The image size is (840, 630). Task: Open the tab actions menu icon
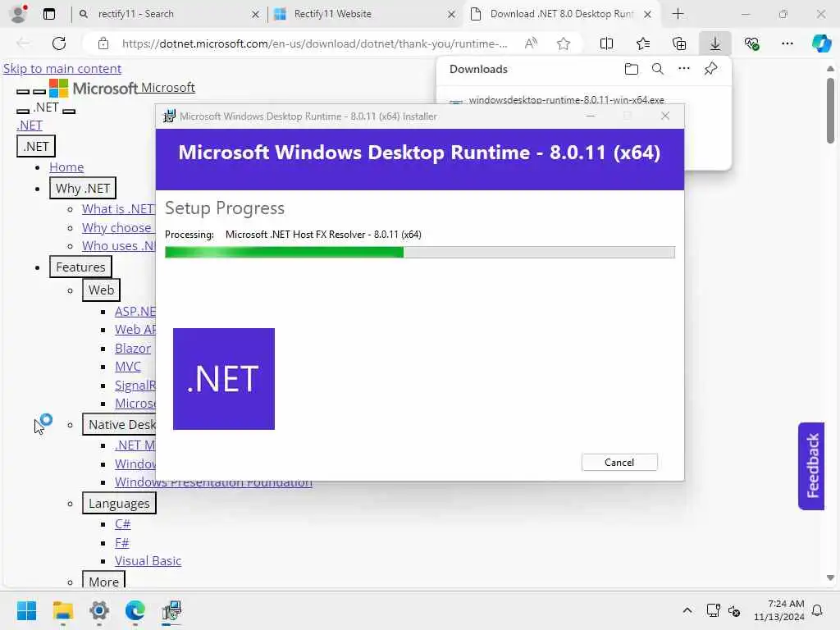pos(48,14)
